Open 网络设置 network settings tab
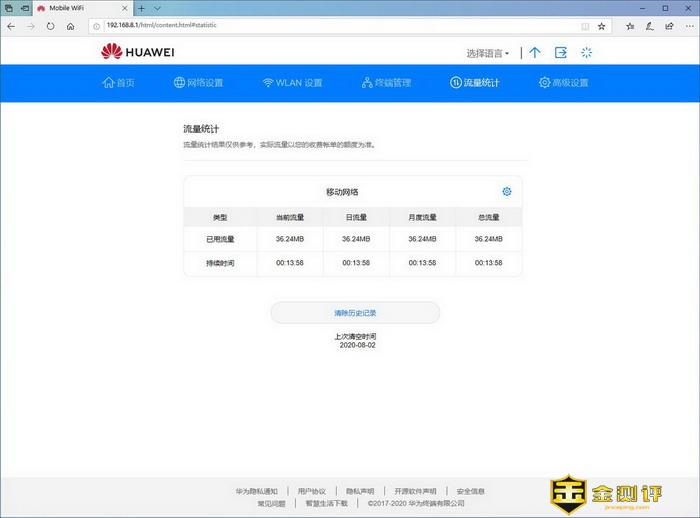The image size is (700, 518). coord(198,83)
